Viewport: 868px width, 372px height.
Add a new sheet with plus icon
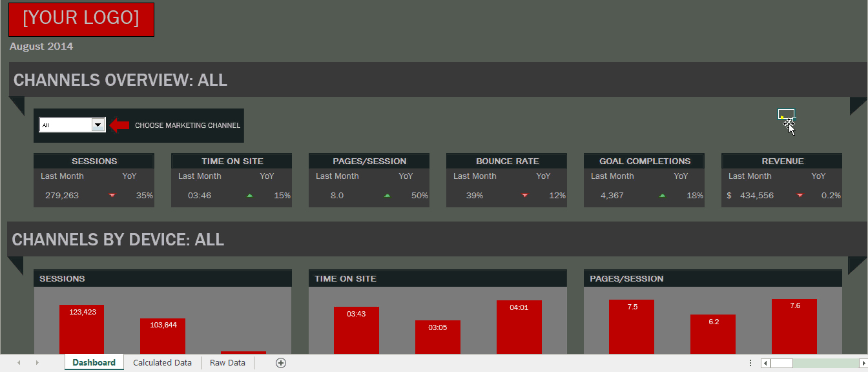click(281, 363)
